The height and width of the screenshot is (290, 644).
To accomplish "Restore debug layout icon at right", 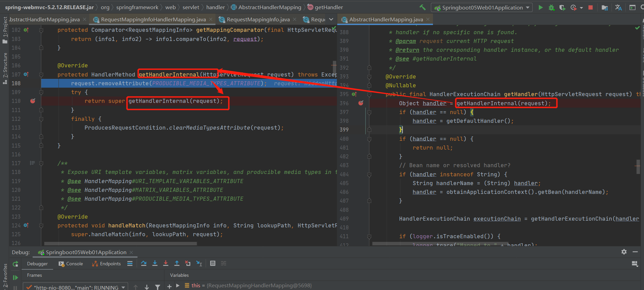I will click(635, 264).
